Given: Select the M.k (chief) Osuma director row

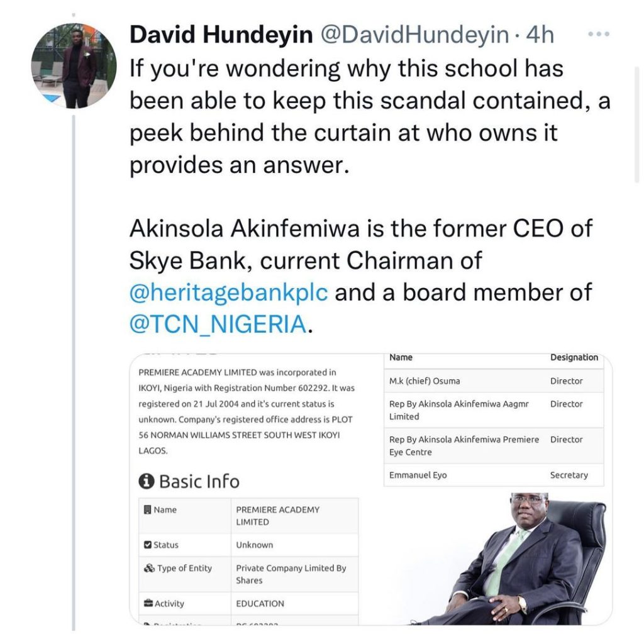Looking at the screenshot, I should tap(494, 380).
